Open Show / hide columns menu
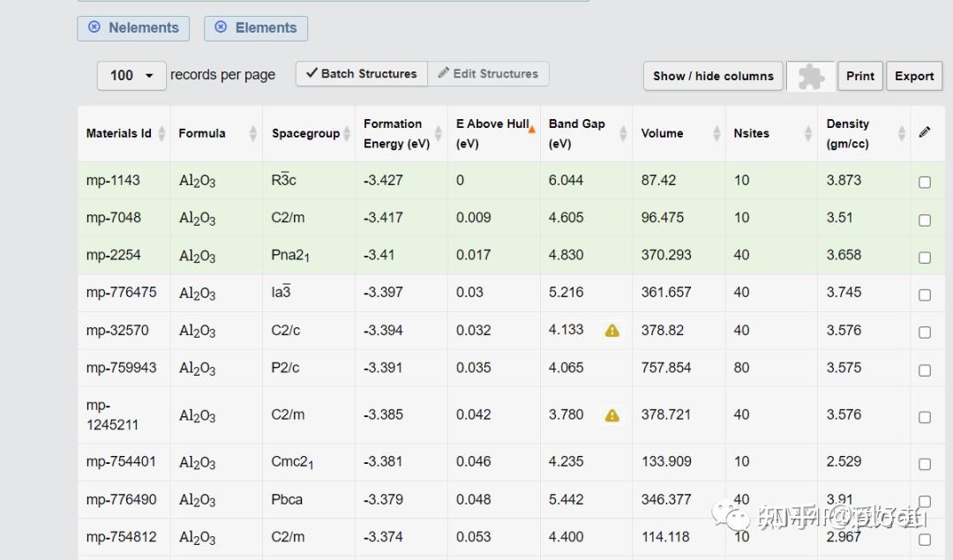Image resolution: width=953 pixels, height=560 pixels. pyautogui.click(x=713, y=76)
